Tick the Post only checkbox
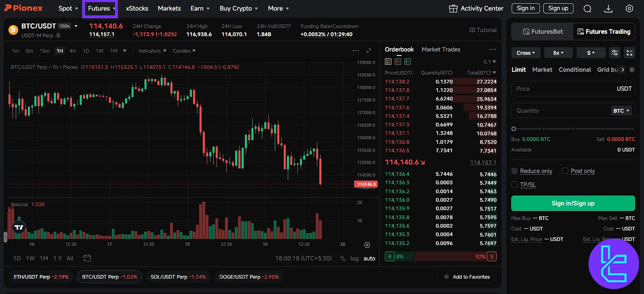644x294 pixels. point(565,171)
